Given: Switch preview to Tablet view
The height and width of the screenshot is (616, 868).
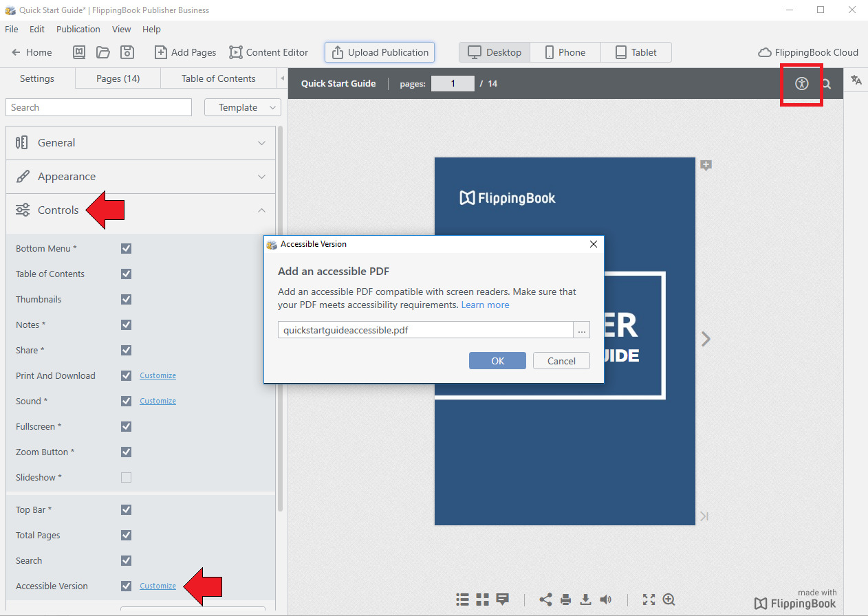Looking at the screenshot, I should click(x=636, y=52).
